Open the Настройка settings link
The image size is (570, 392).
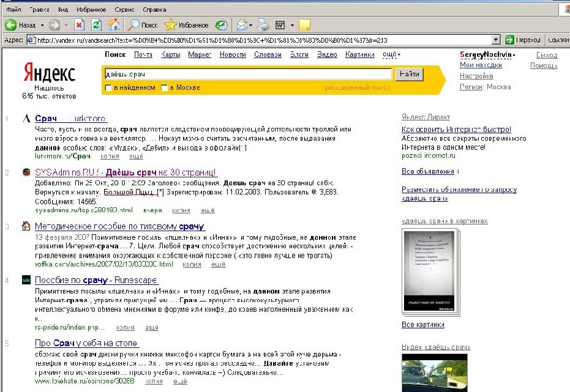click(476, 76)
